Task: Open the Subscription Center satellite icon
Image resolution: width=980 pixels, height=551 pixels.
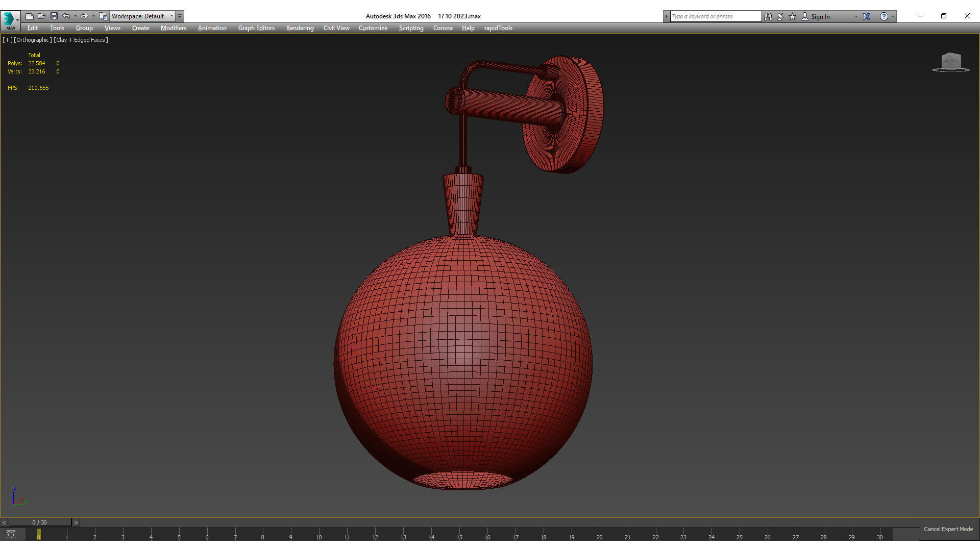Action: (x=780, y=16)
